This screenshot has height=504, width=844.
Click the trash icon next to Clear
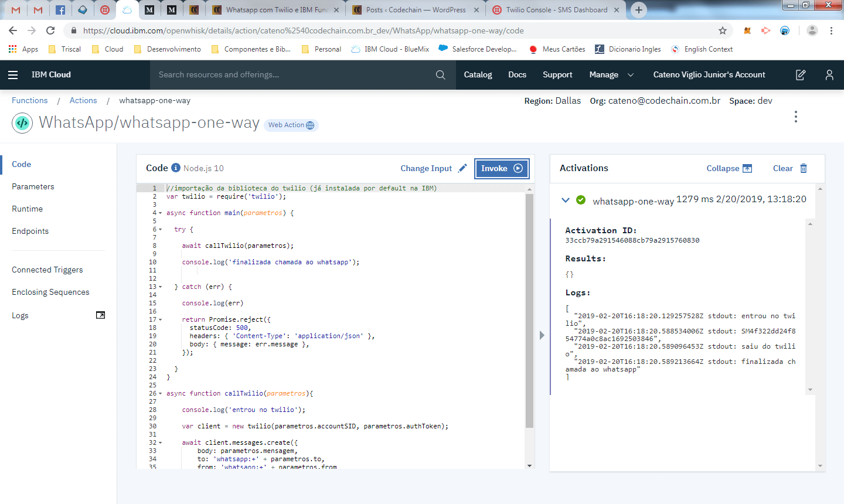tap(804, 168)
